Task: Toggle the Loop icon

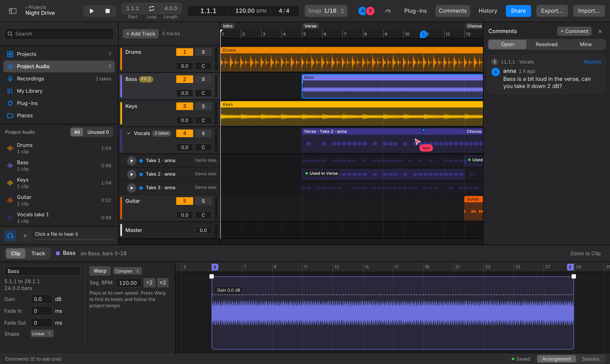Action: click(x=152, y=8)
